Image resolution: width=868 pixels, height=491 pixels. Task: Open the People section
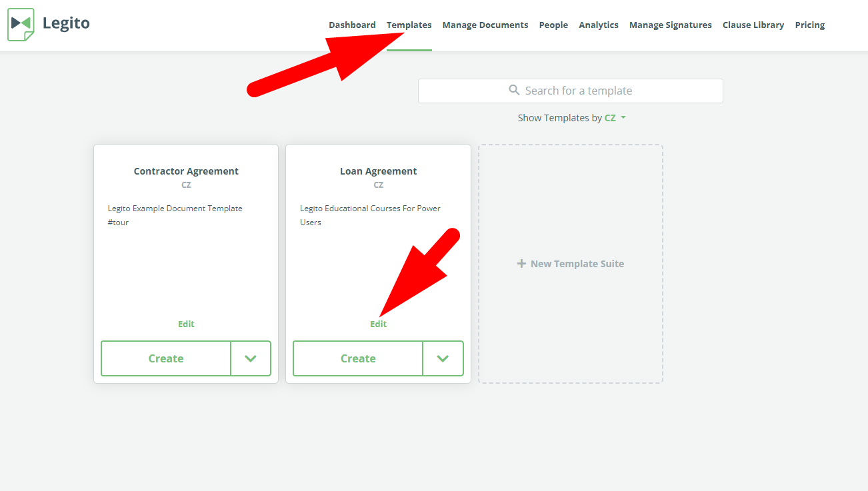553,25
